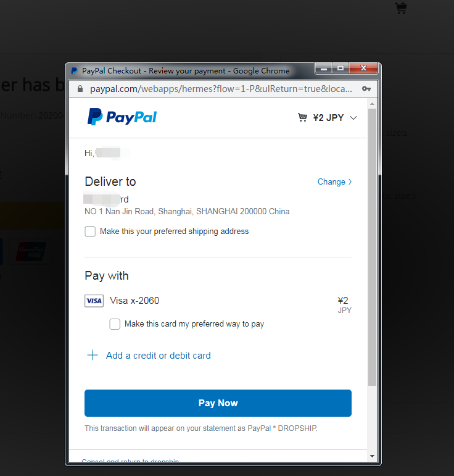Select the Visa x-2060 payment method
Screen dimensions: 454x476
[134, 301]
